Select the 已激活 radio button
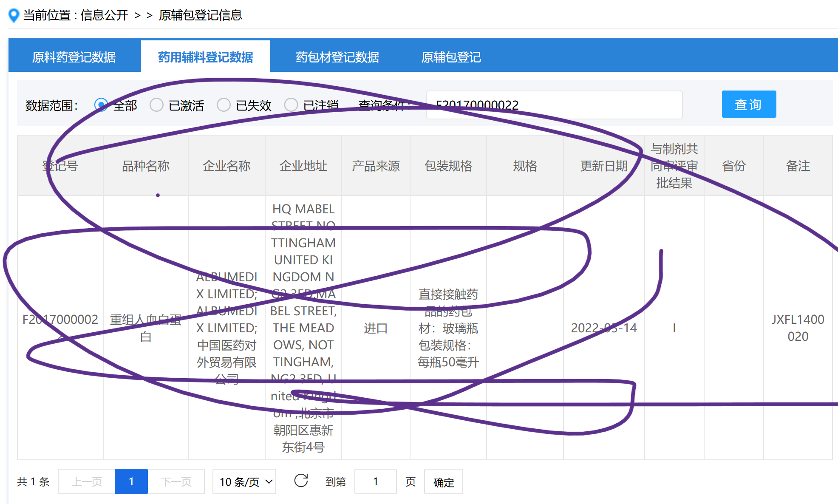 click(156, 105)
